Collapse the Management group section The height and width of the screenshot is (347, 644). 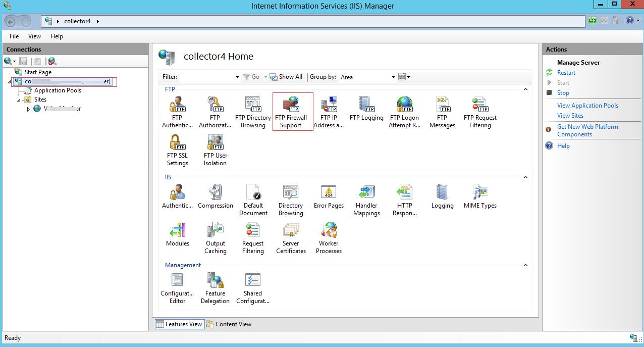click(525, 265)
